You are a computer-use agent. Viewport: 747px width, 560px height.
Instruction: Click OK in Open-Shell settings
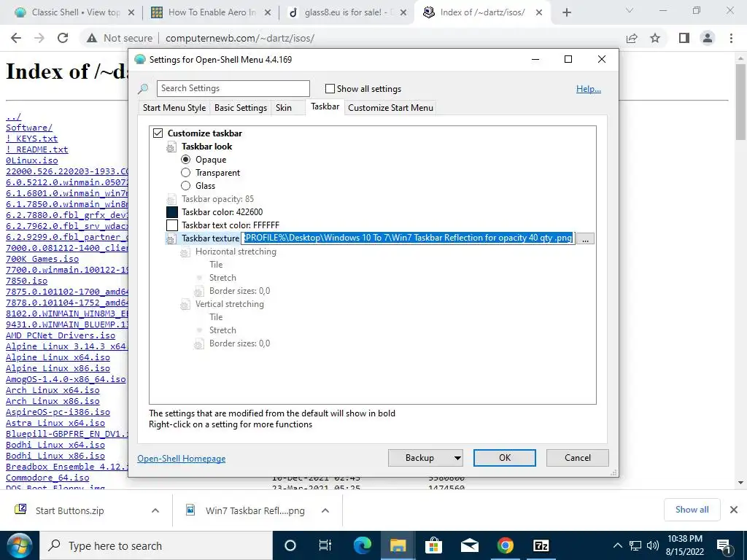505,458
